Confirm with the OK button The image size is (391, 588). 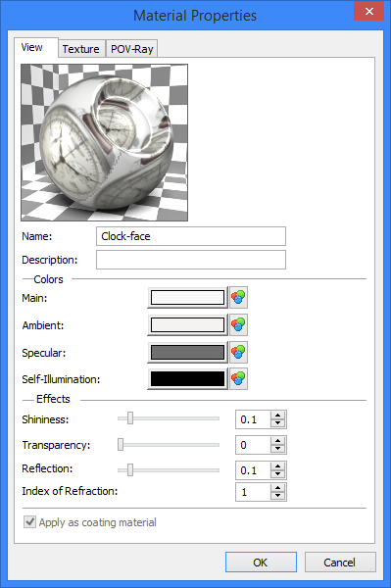click(x=261, y=562)
